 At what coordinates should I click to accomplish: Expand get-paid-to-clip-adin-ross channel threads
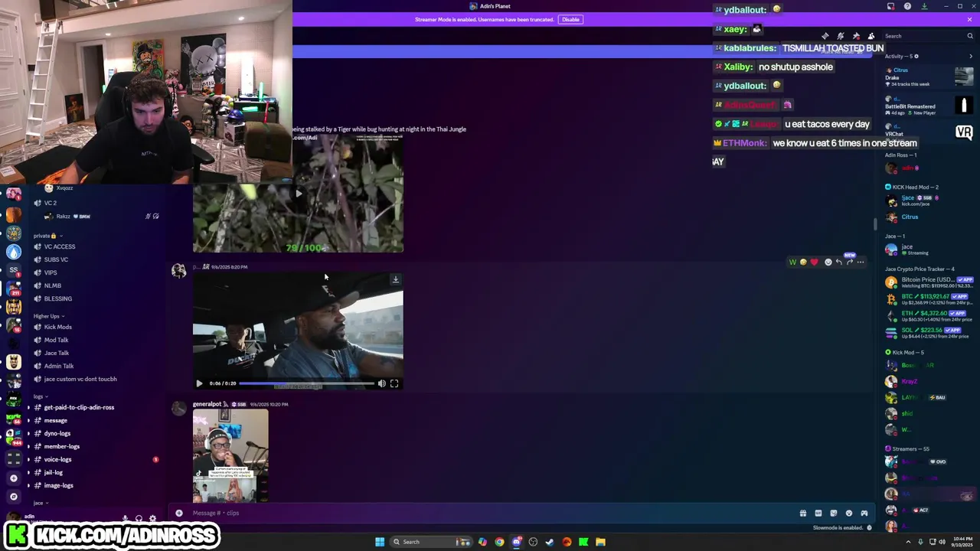[x=29, y=407]
